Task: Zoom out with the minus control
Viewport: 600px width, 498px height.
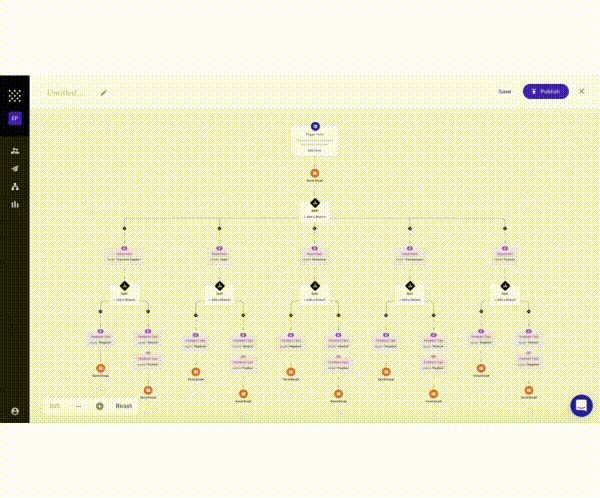Action: (x=78, y=406)
